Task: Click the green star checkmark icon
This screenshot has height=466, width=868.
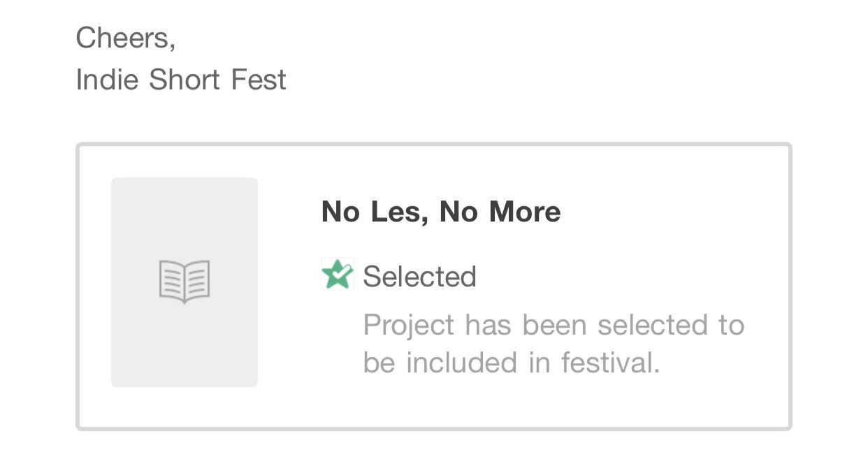Action: click(338, 275)
